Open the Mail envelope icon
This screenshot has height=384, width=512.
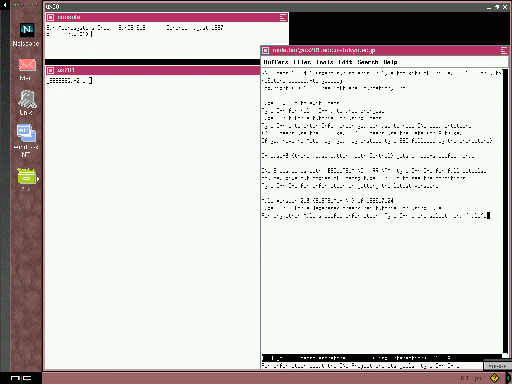point(27,65)
